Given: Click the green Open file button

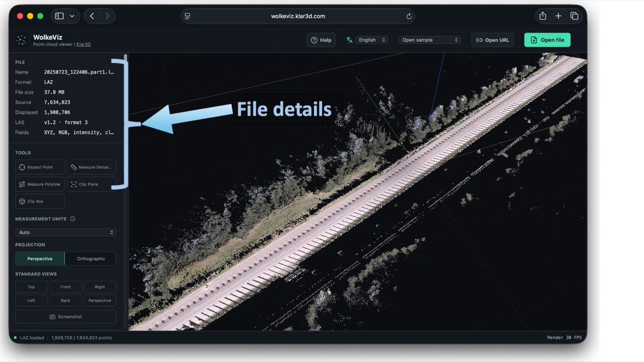Looking at the screenshot, I should (x=547, y=40).
